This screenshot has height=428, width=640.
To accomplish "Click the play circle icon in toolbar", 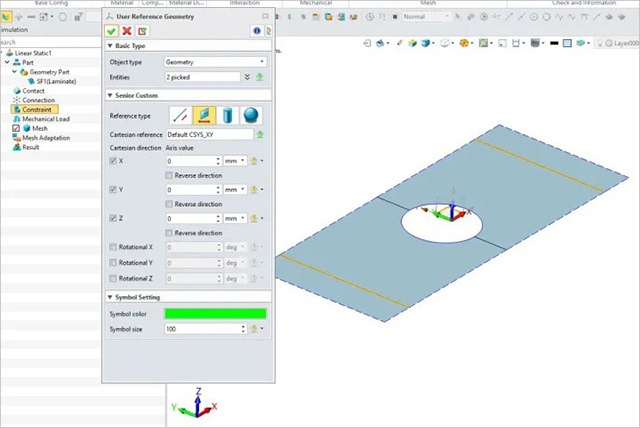I will click(484, 17).
